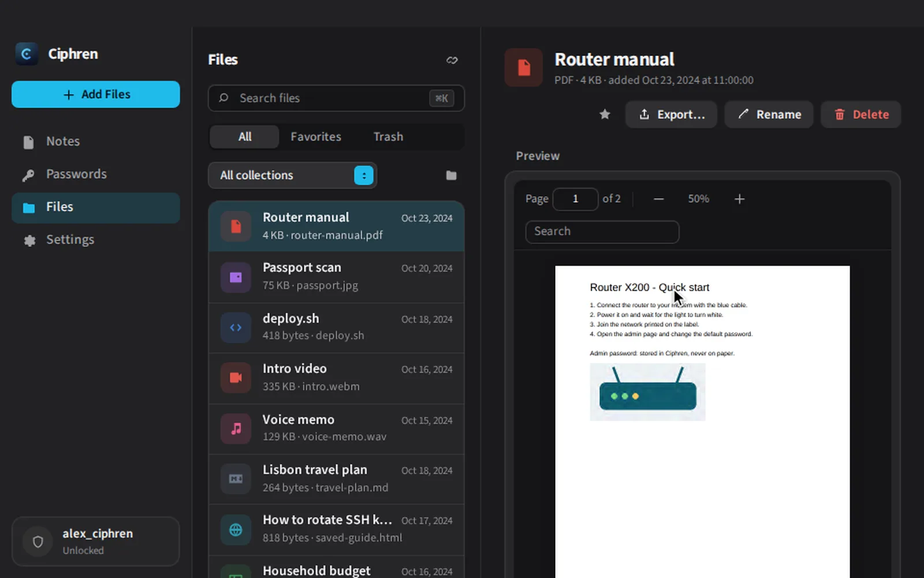The image size is (924, 578).
Task: Click the 50% zoom level value
Action: click(x=698, y=199)
